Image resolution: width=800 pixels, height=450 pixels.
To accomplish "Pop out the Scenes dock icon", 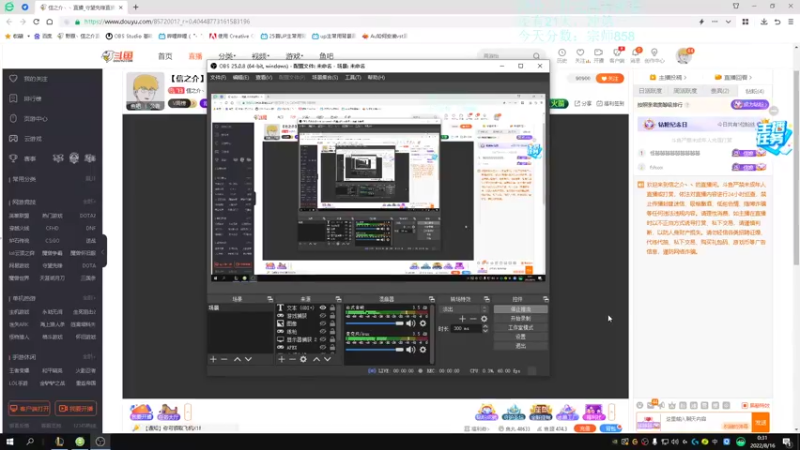I will 270,299.
